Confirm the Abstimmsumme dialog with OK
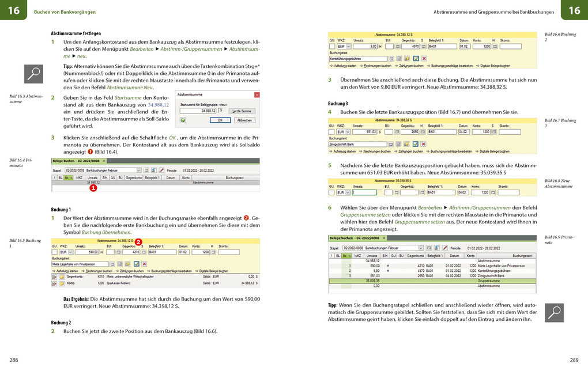The height and width of the screenshot is (371, 588). (220, 120)
